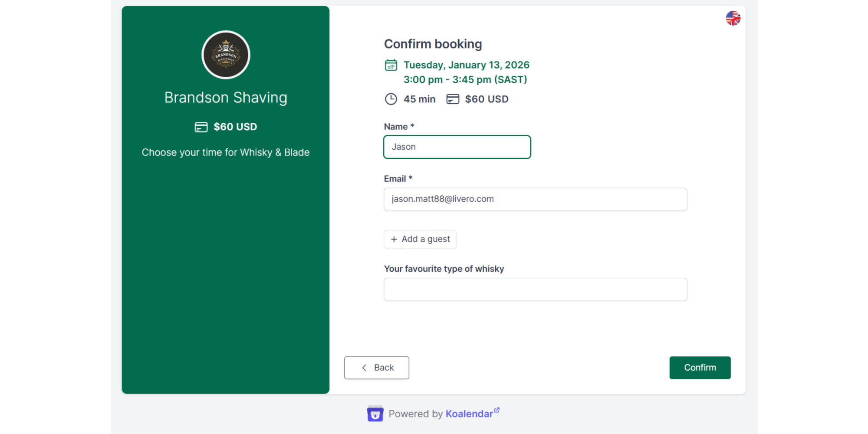Select the Name field containing Jason
This screenshot has height=434, width=868.
(457, 147)
